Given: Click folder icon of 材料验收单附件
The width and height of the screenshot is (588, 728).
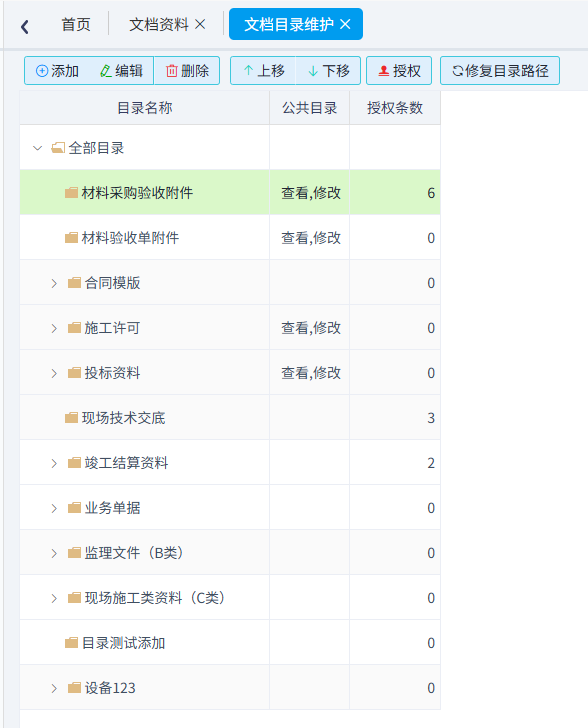Looking at the screenshot, I should tap(71, 238).
